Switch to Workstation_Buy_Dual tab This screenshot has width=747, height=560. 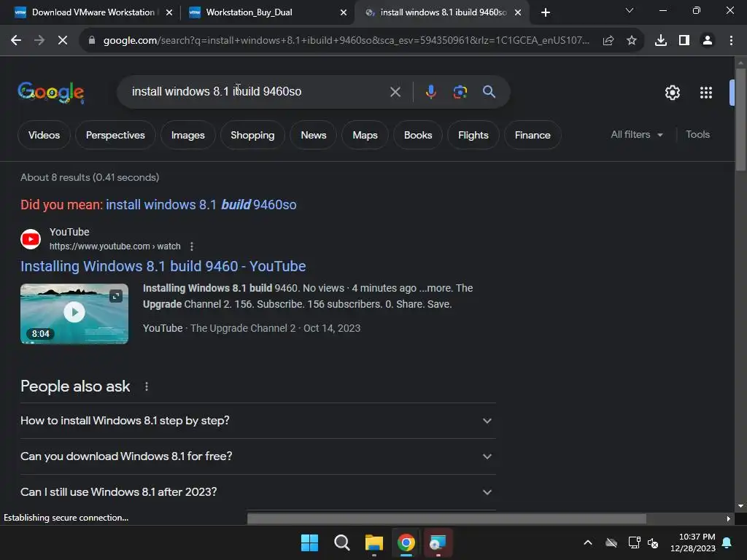coord(249,12)
